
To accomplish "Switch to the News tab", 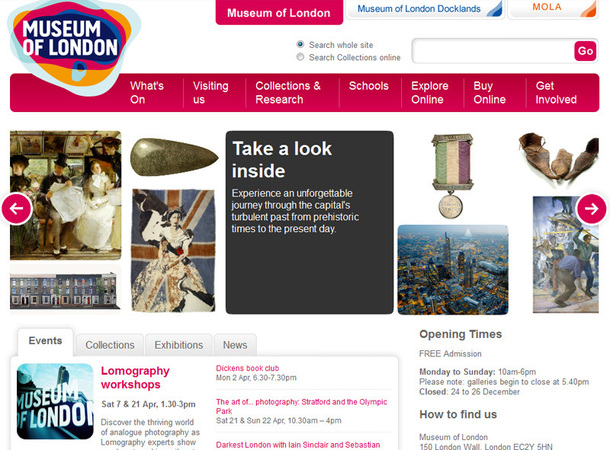I will click(x=235, y=345).
